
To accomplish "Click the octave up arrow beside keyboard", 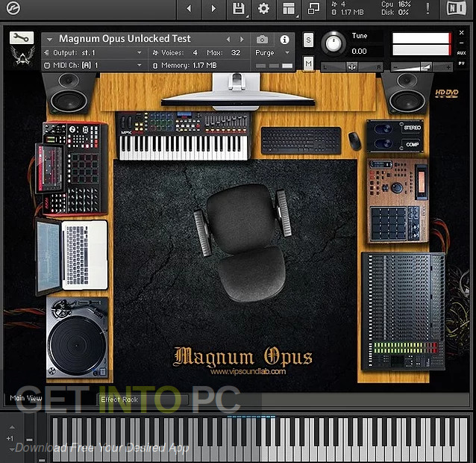I will click(11, 427).
